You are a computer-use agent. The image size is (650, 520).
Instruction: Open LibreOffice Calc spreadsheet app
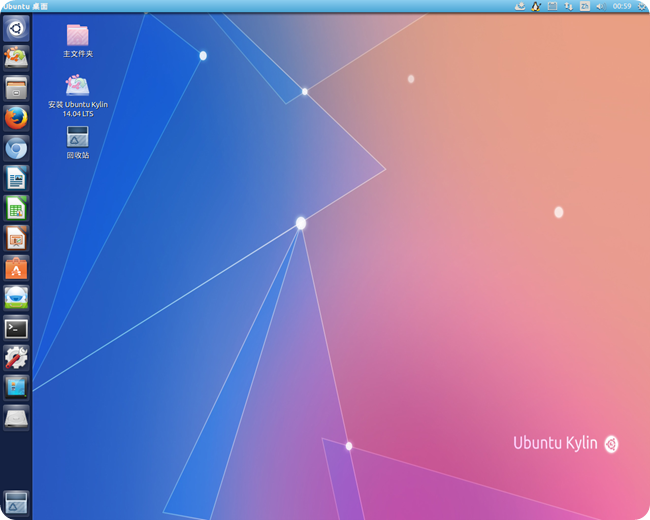click(16, 208)
